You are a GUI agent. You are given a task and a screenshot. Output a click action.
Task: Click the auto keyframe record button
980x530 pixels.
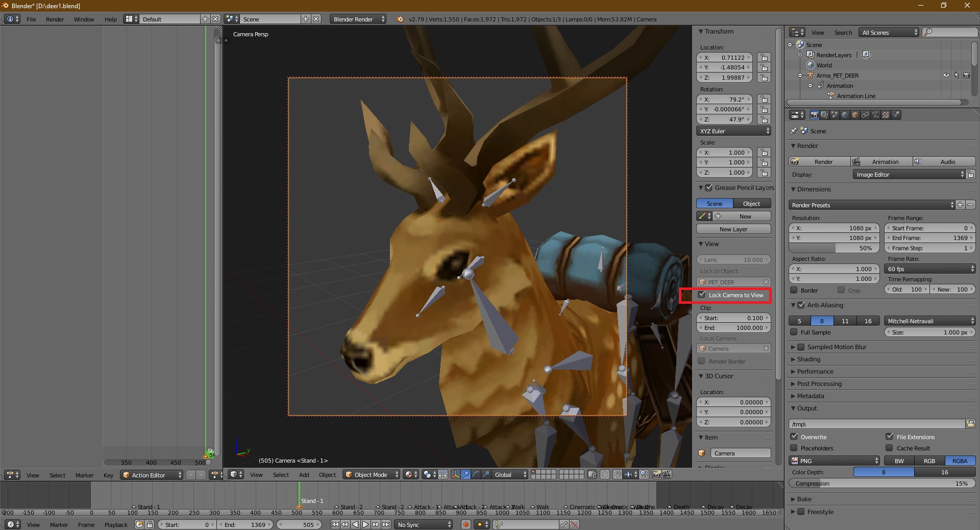click(x=465, y=524)
